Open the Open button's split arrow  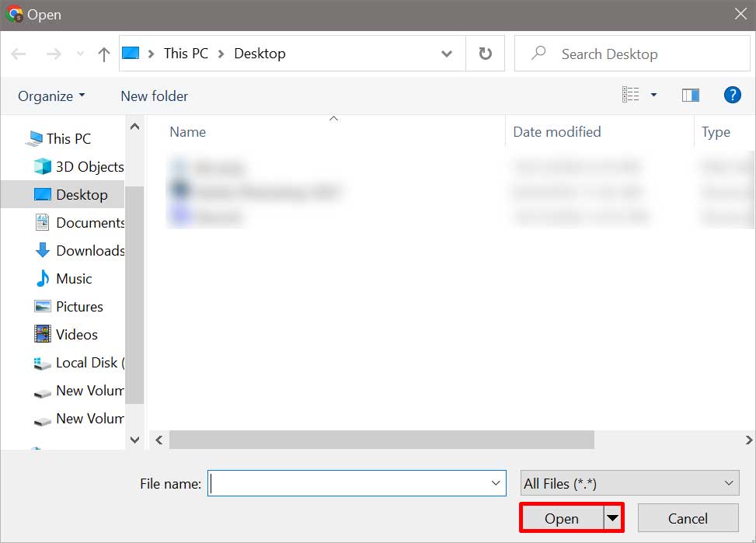[x=612, y=518]
